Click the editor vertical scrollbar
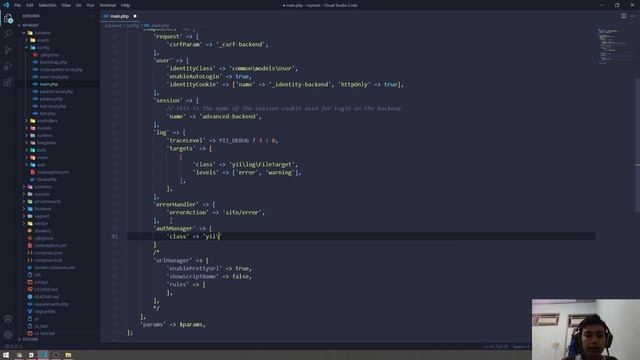 point(638,145)
